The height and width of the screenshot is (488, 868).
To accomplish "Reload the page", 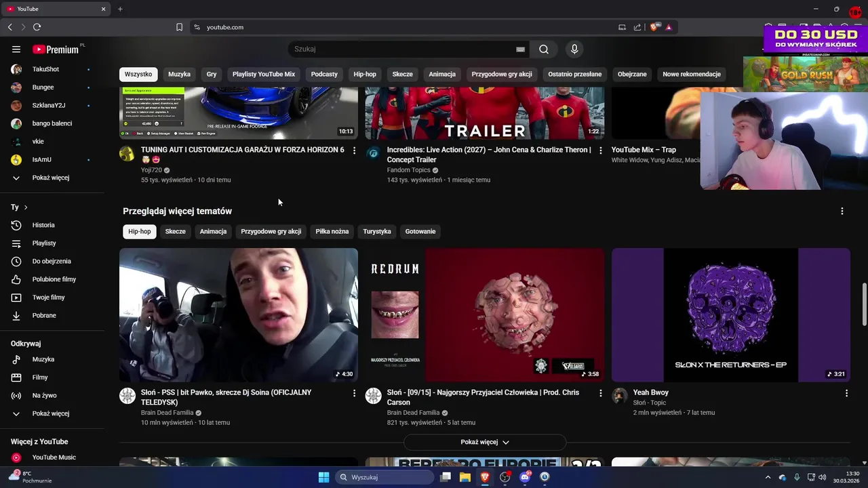I will coord(37,27).
